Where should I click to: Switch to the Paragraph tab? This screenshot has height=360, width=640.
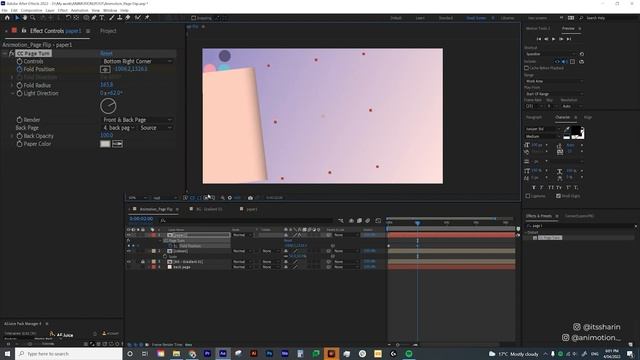[534, 118]
